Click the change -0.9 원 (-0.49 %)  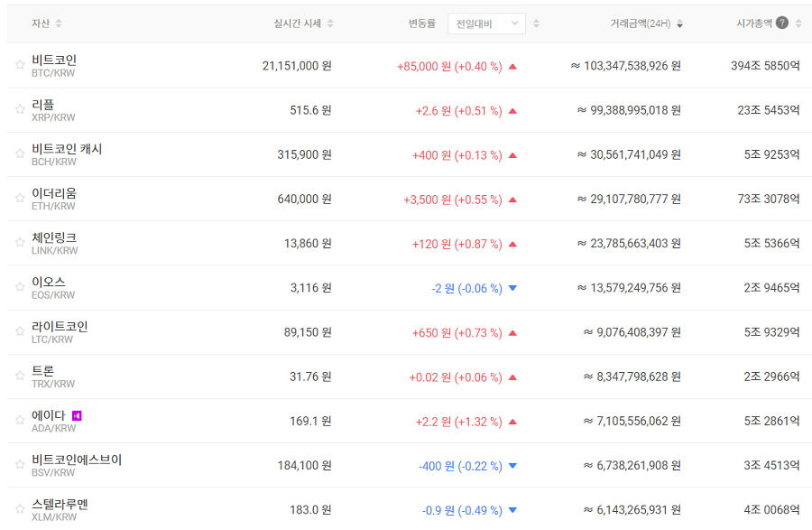462,511
